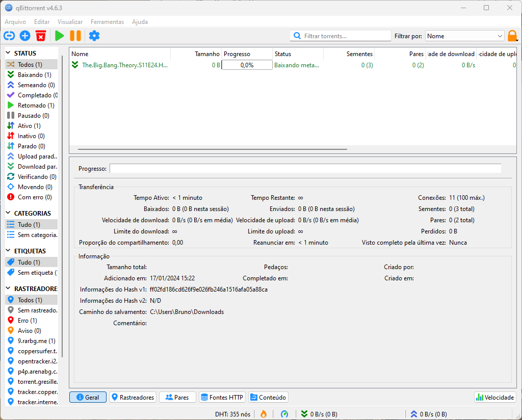Open settings with the gear icon
Screen dimensions: 522x420
click(94, 36)
